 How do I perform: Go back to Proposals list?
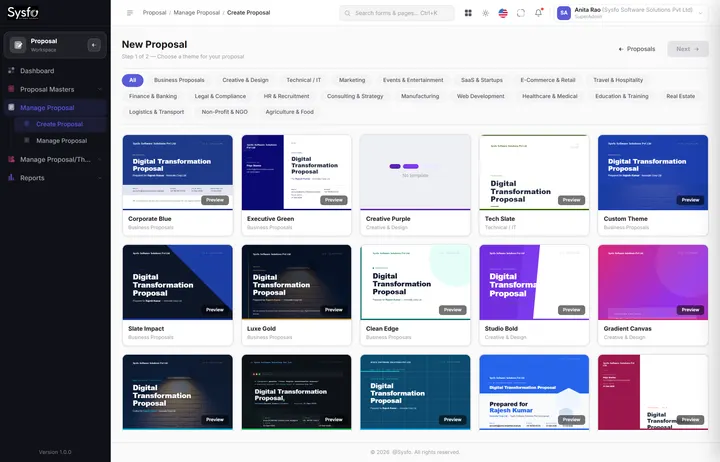click(636, 49)
